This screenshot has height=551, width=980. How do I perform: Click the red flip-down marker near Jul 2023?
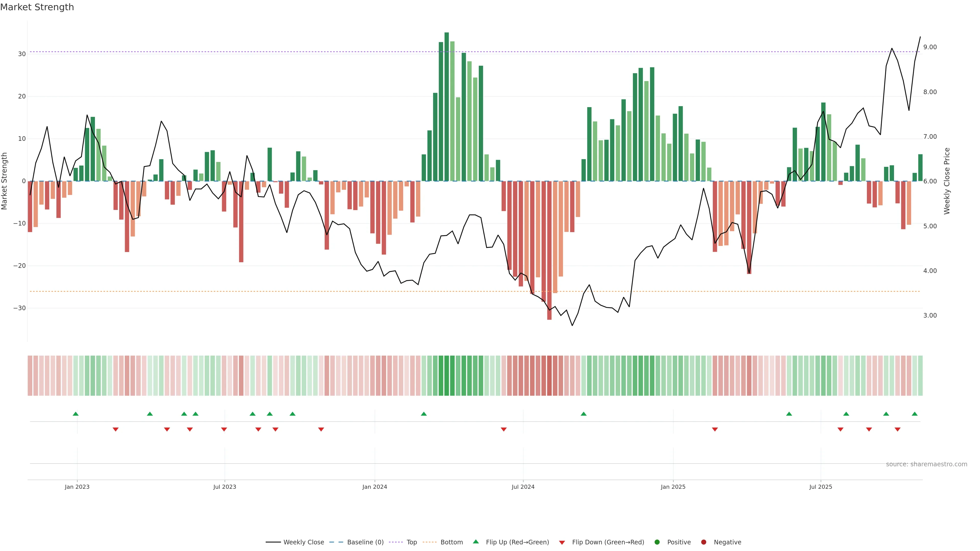[x=224, y=429]
